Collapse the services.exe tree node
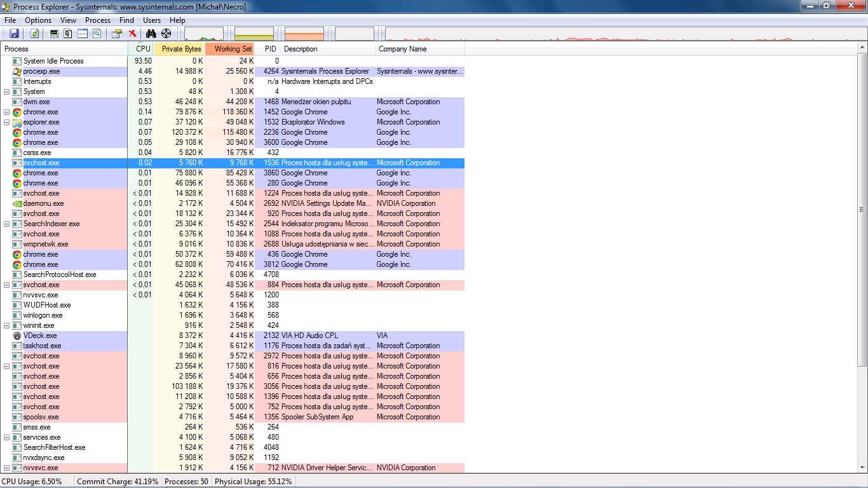The image size is (868, 488). click(7, 437)
